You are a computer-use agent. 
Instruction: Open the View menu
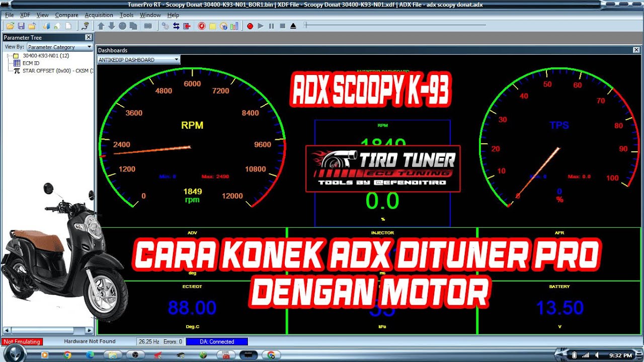click(x=43, y=15)
